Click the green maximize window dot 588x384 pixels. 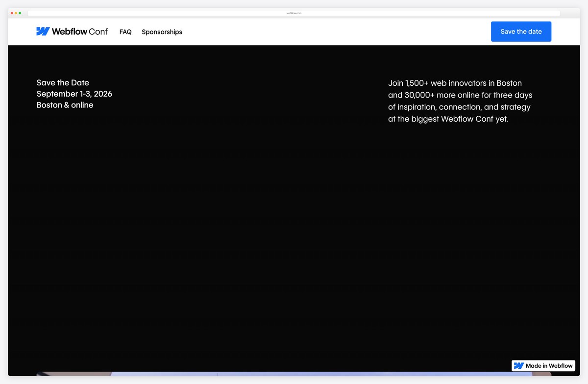point(20,13)
